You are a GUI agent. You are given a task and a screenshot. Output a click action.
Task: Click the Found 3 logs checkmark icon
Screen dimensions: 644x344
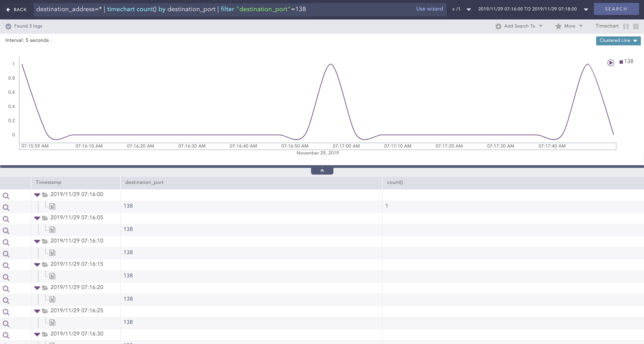click(8, 26)
